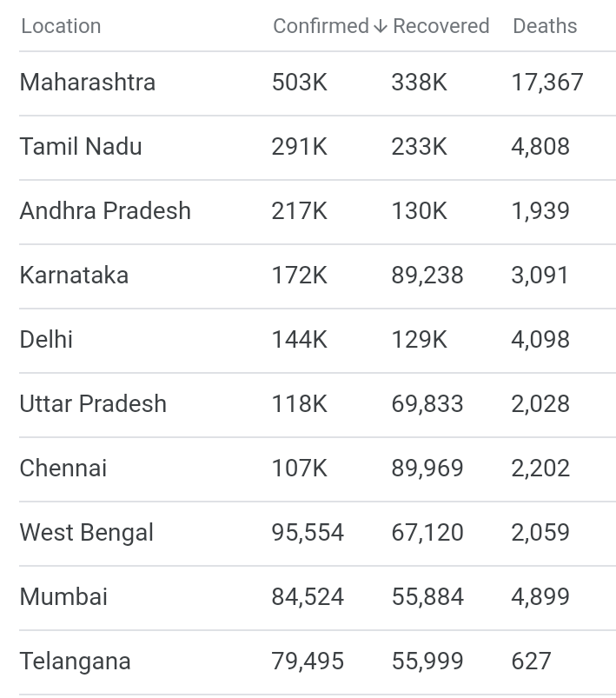Screen dimensions: 616x698
Task: Select the Mumbai location row
Action: point(63,597)
